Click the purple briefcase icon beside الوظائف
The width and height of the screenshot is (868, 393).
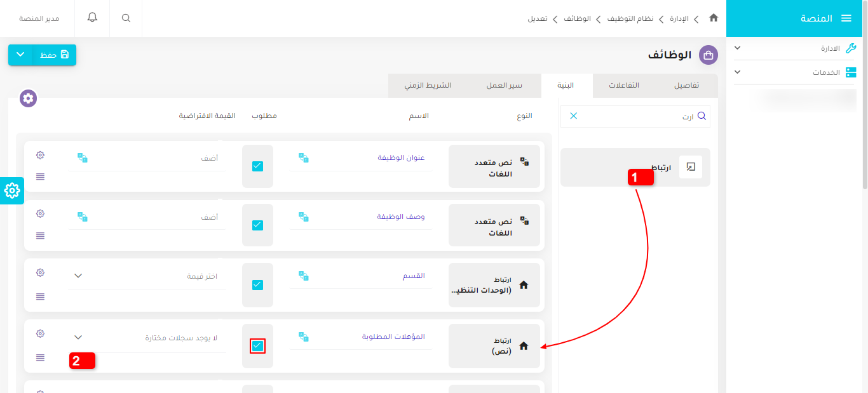click(708, 55)
